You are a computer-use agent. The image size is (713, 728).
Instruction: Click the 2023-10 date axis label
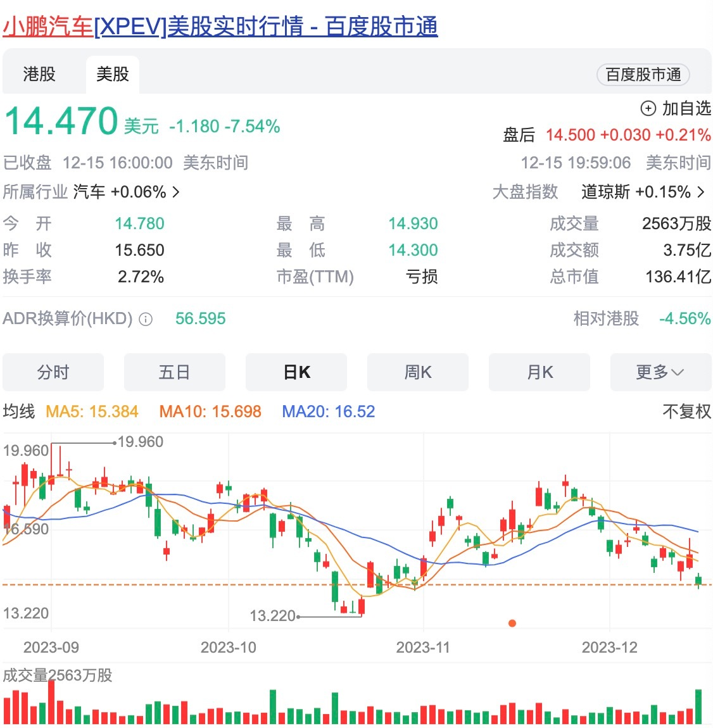(228, 647)
